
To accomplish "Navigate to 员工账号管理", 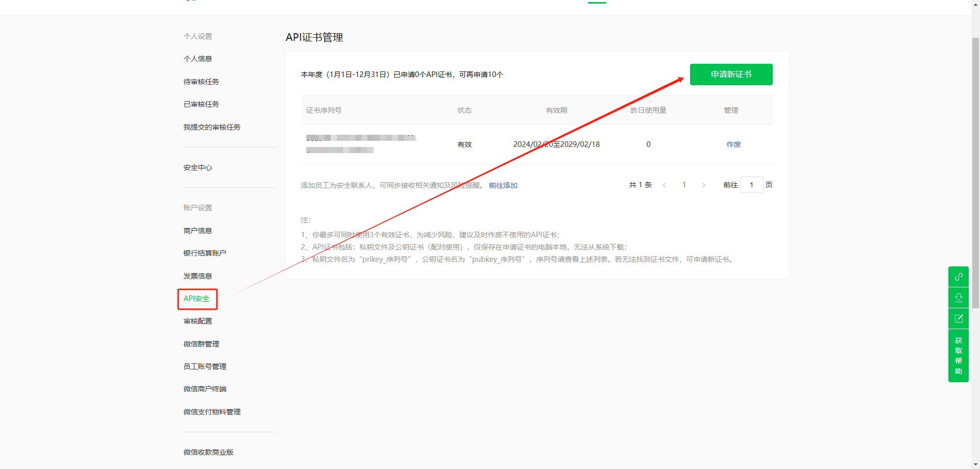I will (x=205, y=366).
